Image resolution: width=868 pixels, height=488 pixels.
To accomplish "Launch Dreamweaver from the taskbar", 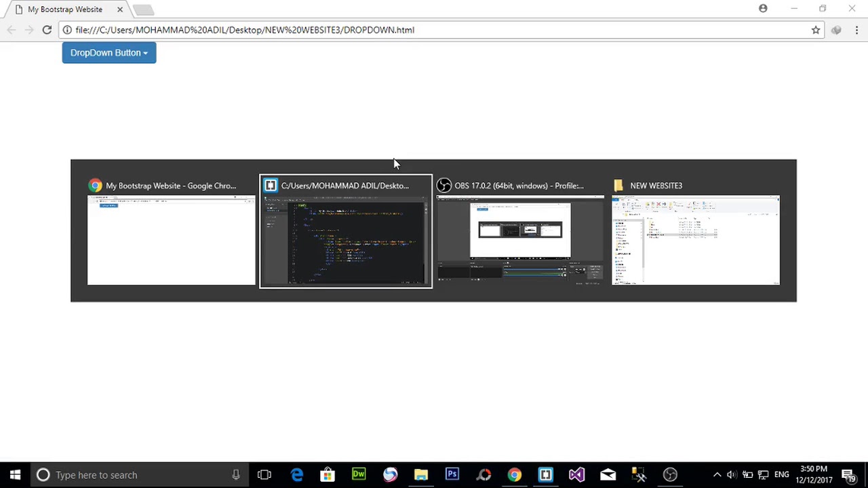I will coord(359,474).
